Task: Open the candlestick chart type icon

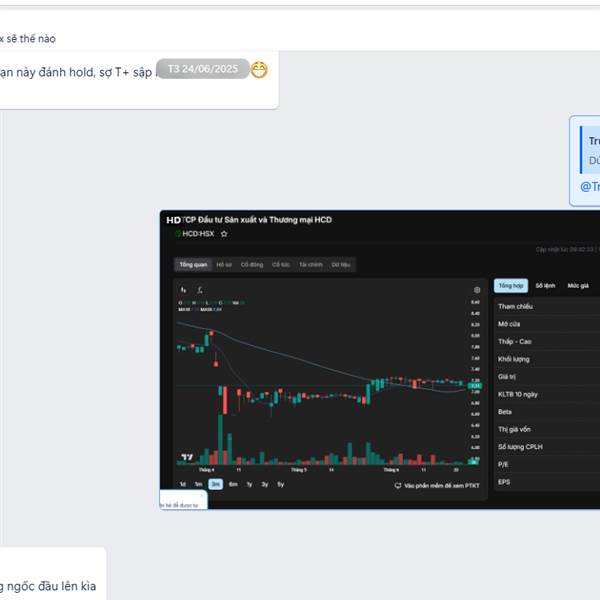Action: pyautogui.click(x=184, y=290)
